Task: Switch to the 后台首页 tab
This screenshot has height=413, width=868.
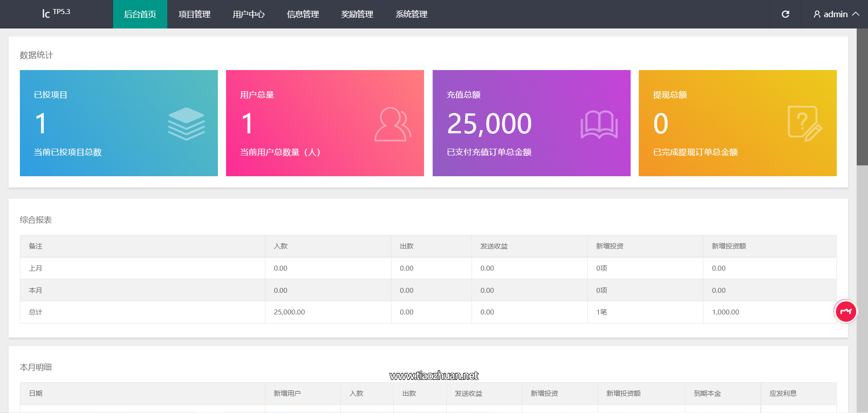Action: click(x=140, y=14)
